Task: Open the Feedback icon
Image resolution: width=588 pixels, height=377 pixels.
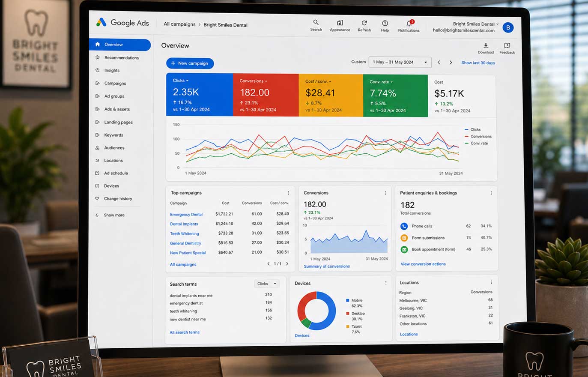Action: [507, 45]
